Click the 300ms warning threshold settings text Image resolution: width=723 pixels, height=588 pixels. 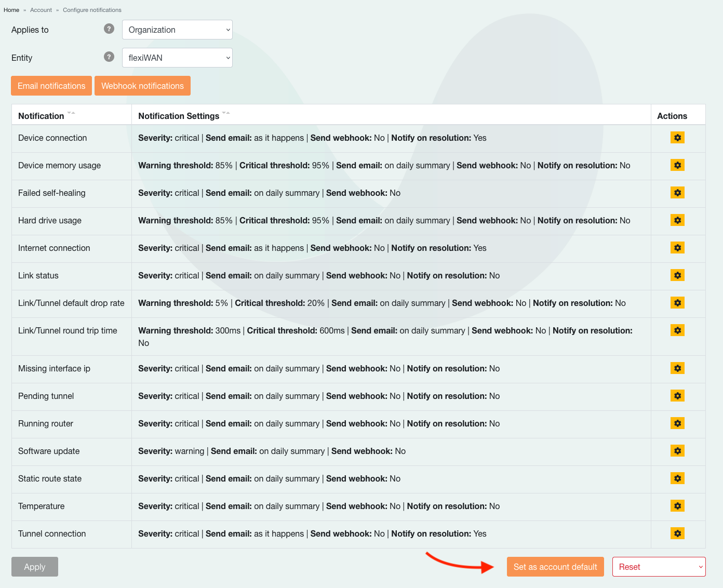tap(189, 330)
